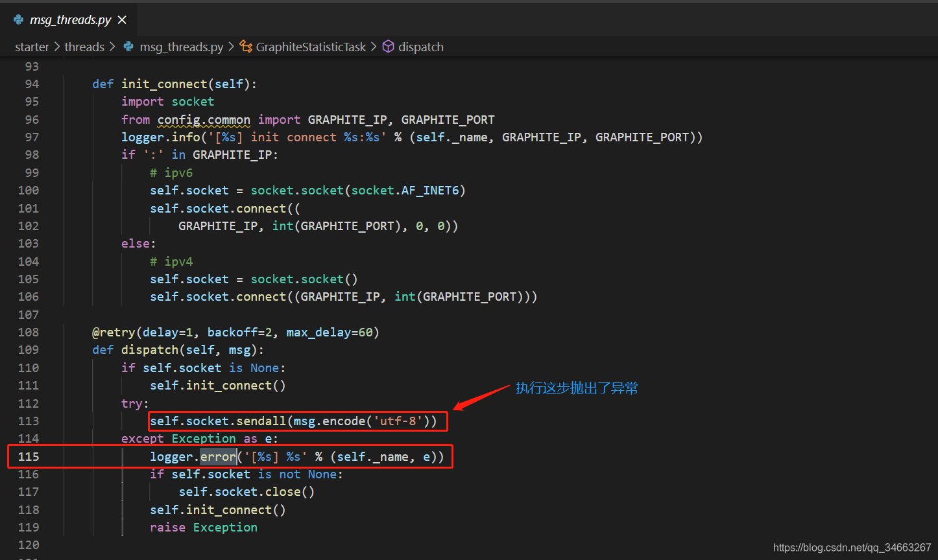Click 'import socket' on line 95
938x560 pixels.
(x=167, y=102)
